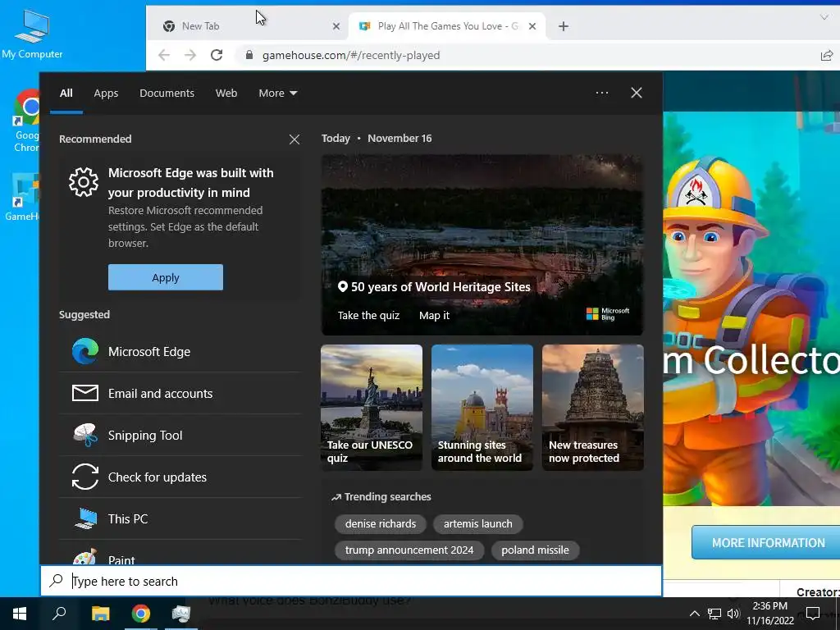Open This PC from suggested list

180,518
